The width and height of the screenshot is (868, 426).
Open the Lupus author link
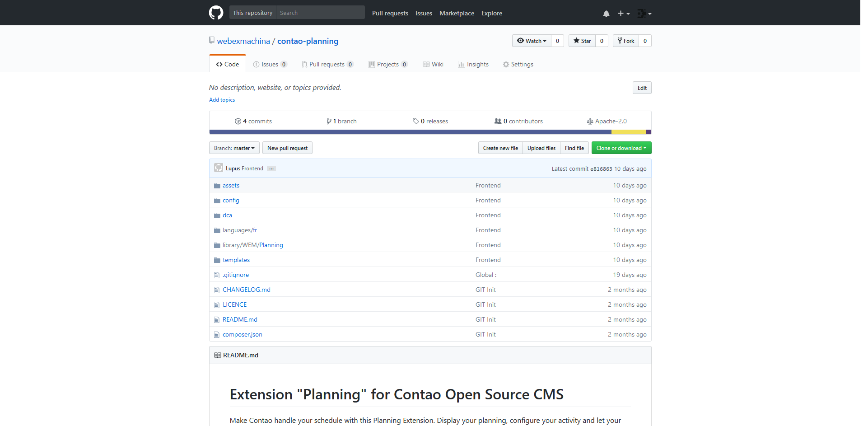(233, 169)
